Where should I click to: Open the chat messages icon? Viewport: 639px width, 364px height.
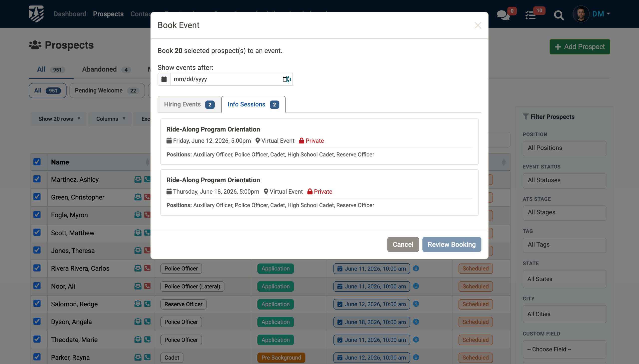(503, 15)
